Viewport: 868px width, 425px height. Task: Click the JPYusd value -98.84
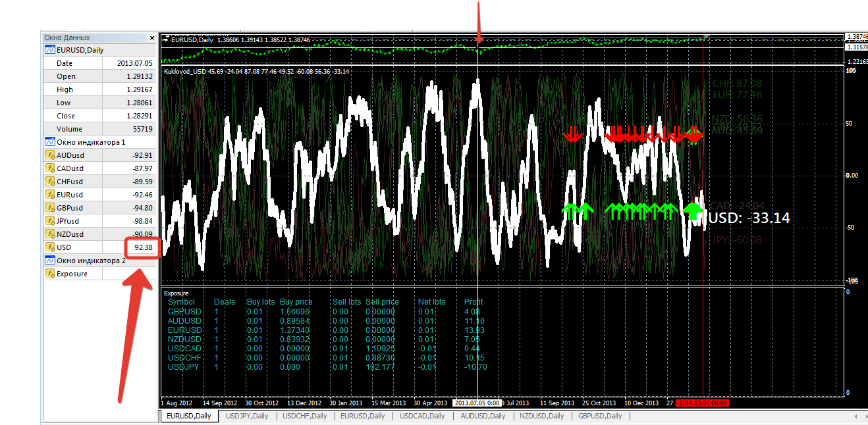tap(142, 221)
